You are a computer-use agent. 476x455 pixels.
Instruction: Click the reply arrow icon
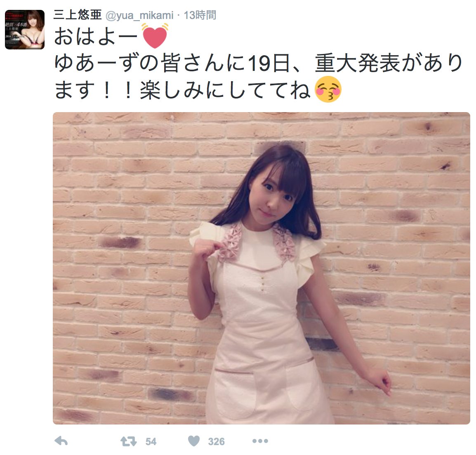click(61, 441)
